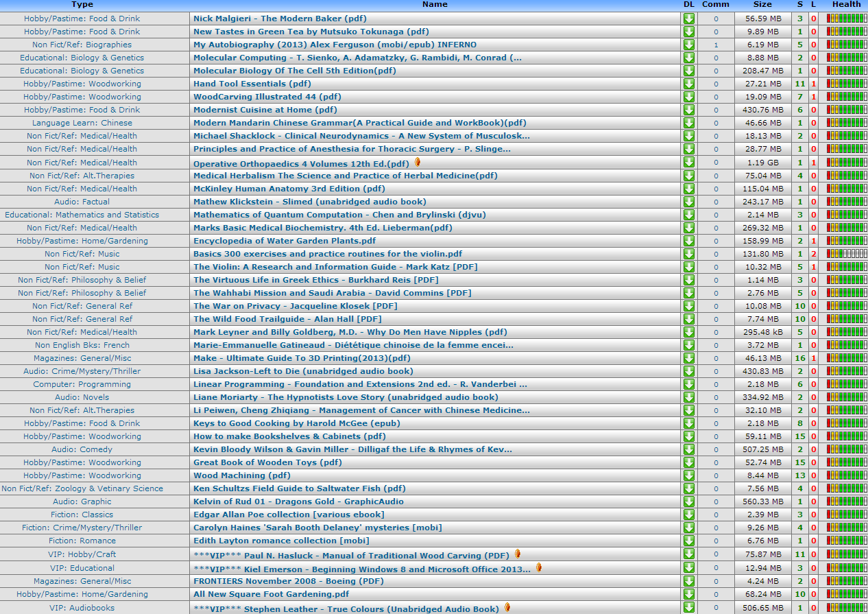Open Liane Moriarty Hypnotists Love Story link
The height and width of the screenshot is (614, 868).
click(x=346, y=397)
